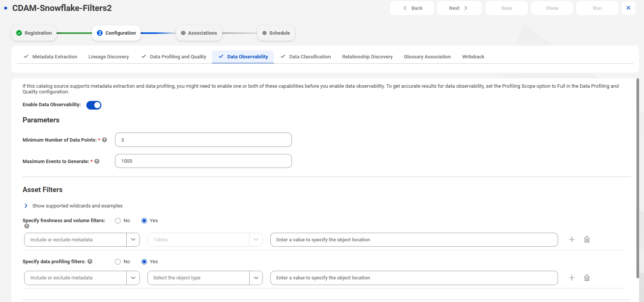
Task: Click the help icon beside Maximum Events to Generate
Action: [97, 161]
